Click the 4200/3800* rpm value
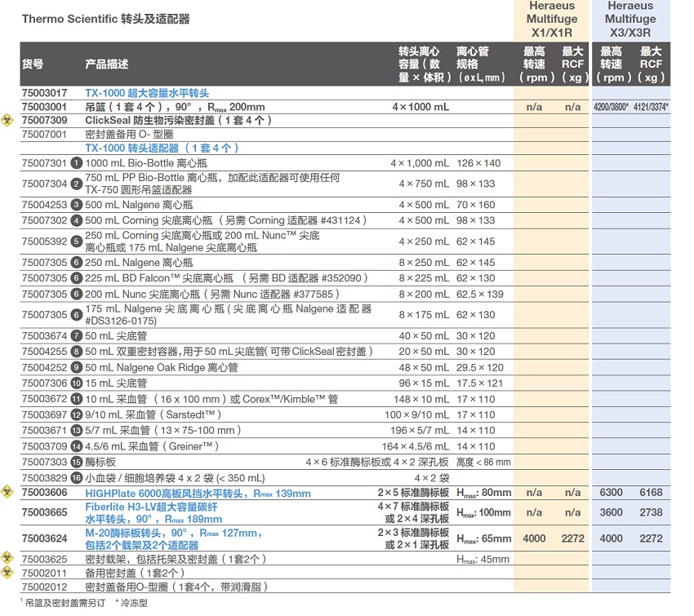The width and height of the screenshot is (694, 616). 611,107
